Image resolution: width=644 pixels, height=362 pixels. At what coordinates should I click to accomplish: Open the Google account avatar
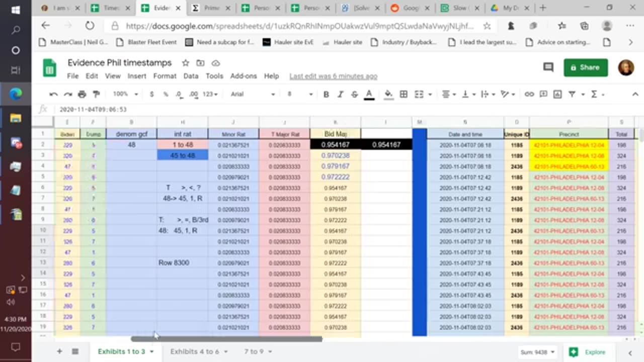626,67
